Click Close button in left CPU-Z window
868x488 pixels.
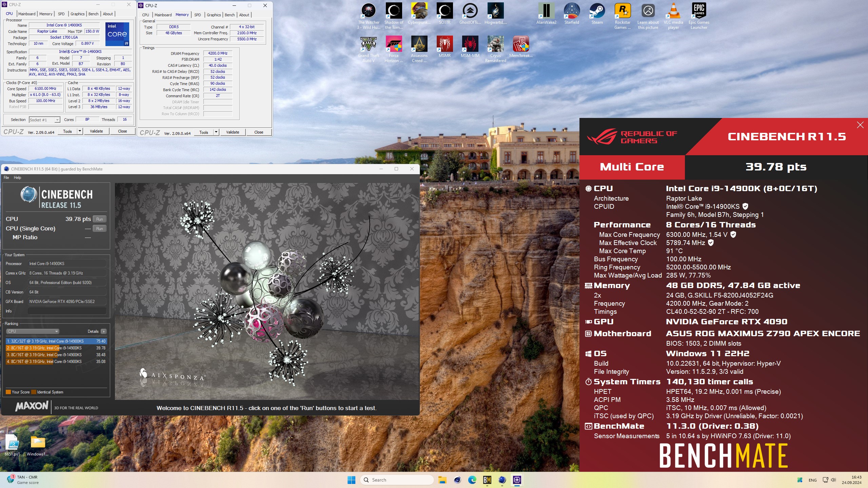coord(122,131)
